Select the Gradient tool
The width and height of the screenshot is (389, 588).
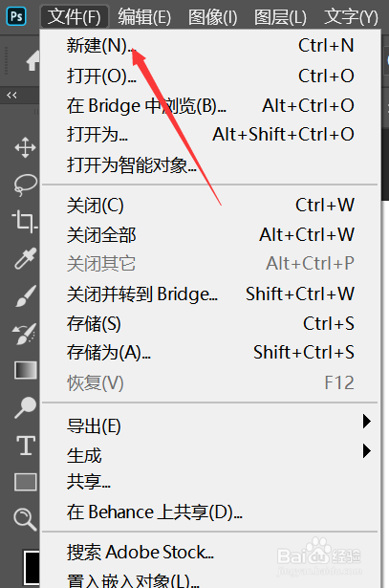(26, 371)
